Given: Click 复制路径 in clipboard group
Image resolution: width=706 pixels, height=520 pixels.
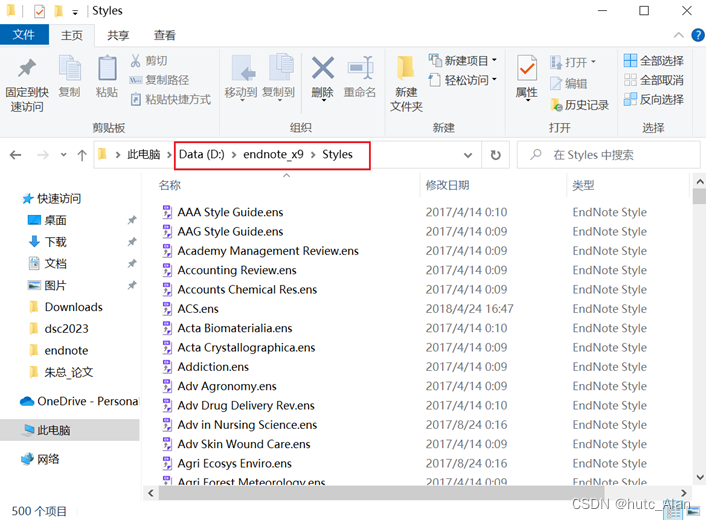Looking at the screenshot, I should coord(159,80).
